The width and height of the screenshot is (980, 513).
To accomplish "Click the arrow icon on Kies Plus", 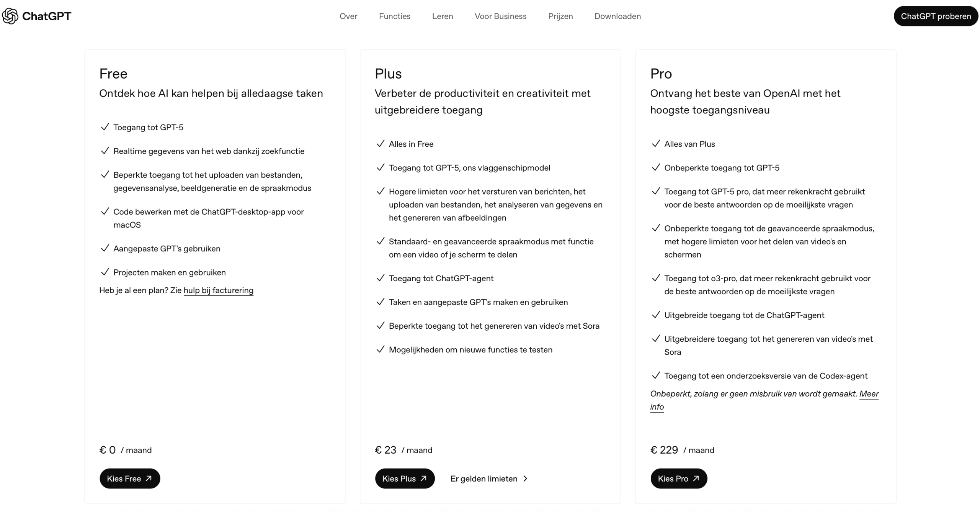I will point(423,478).
